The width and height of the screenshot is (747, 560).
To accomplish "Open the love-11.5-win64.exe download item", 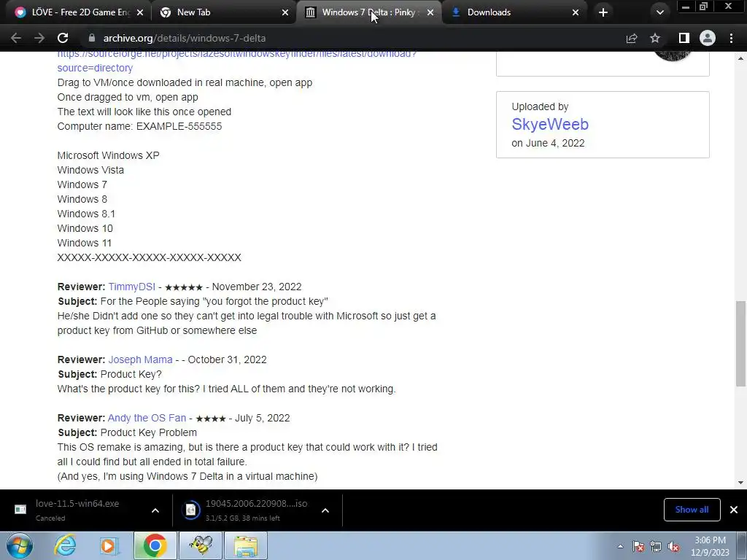I will pyautogui.click(x=76, y=510).
